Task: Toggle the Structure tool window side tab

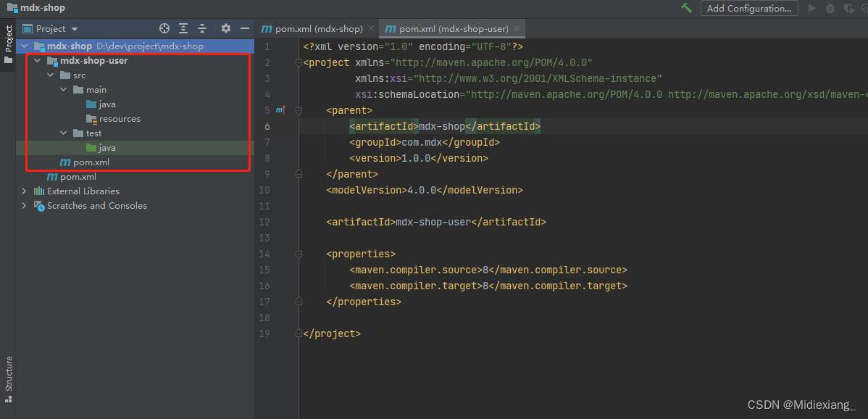Action: pos(8,374)
